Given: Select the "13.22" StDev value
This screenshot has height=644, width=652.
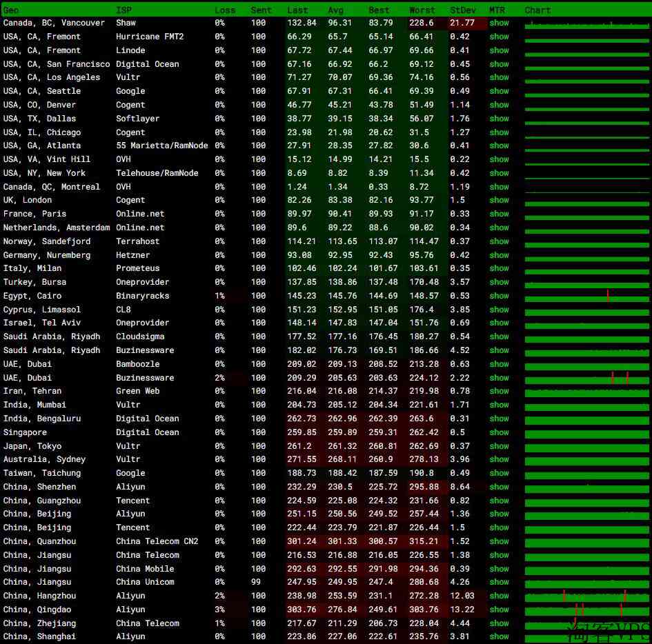Looking at the screenshot, I should coord(462,610).
